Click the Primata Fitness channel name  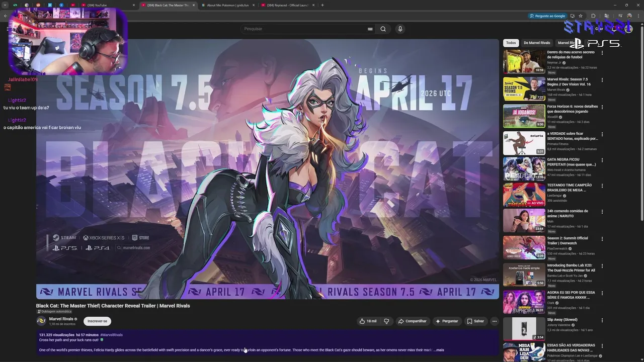click(557, 144)
